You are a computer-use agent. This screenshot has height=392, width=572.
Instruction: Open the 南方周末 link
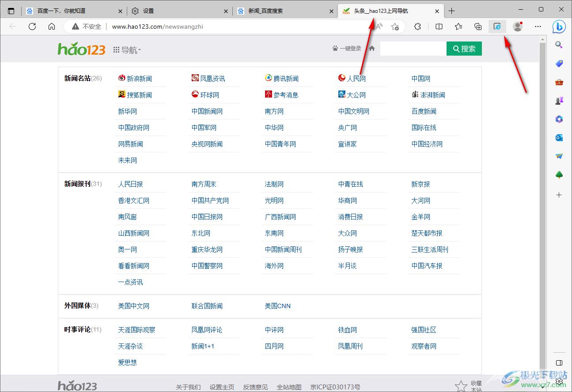204,184
